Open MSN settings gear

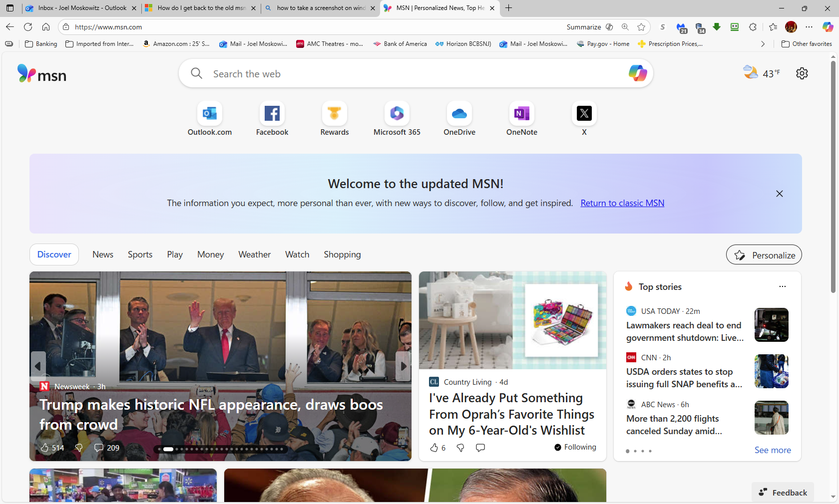click(x=802, y=73)
